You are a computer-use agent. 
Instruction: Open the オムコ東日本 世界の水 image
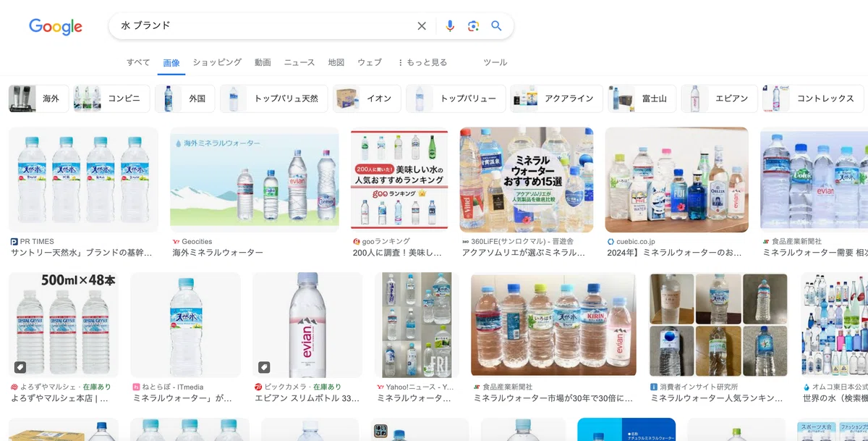tap(834, 325)
